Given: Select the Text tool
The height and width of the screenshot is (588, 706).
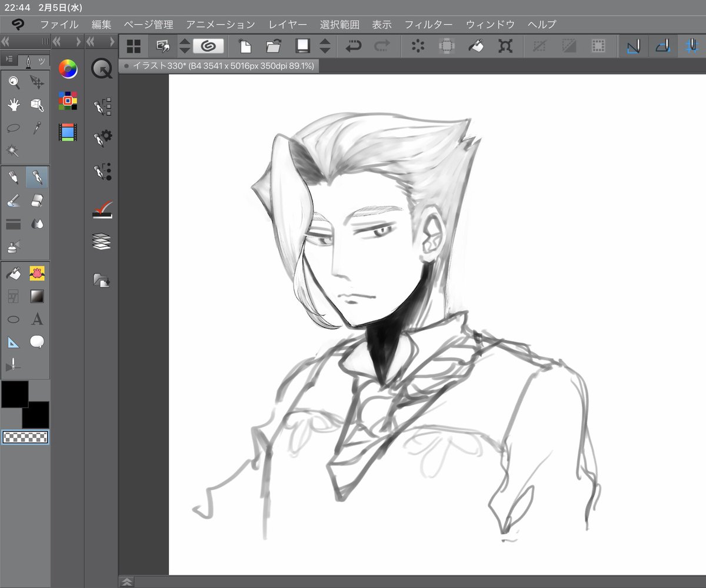Looking at the screenshot, I should [36, 319].
